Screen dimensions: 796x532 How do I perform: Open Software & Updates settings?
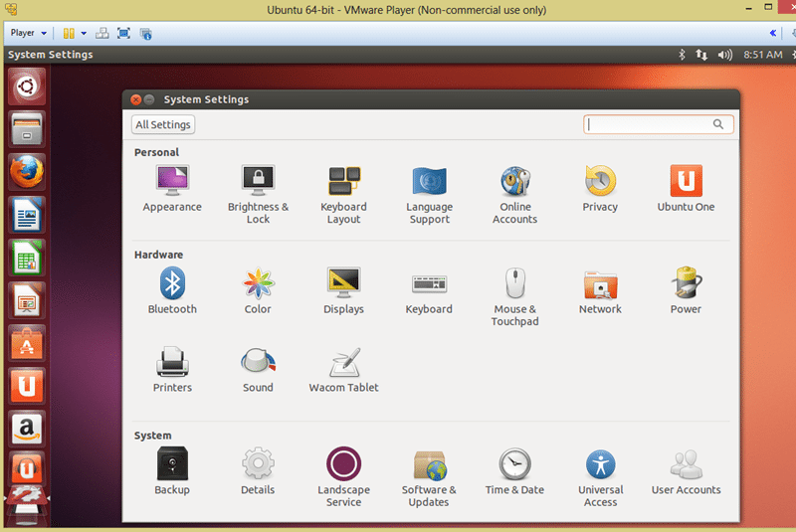429,477
